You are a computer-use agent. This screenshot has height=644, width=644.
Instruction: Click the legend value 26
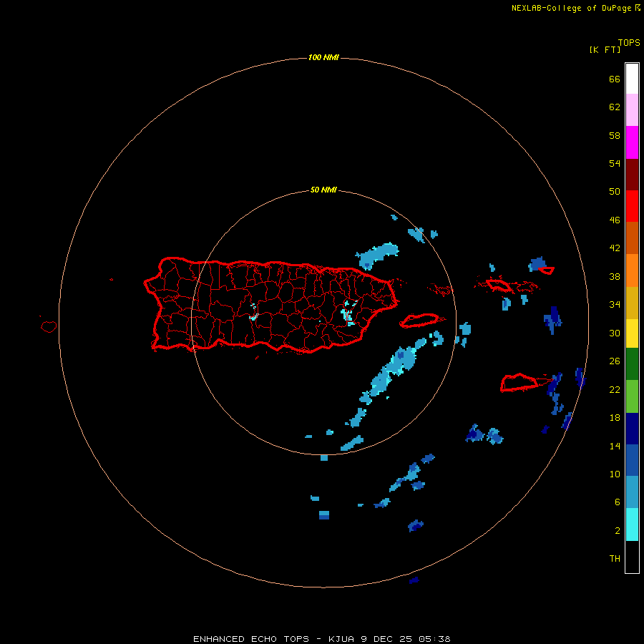[x=615, y=361]
